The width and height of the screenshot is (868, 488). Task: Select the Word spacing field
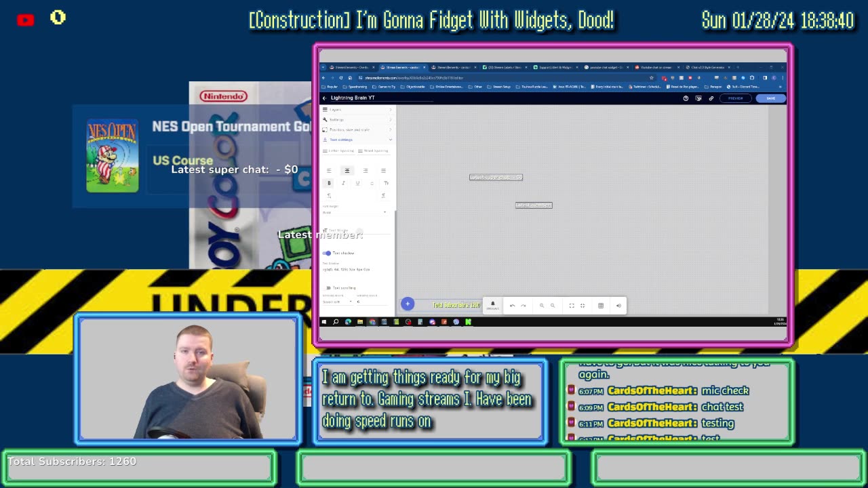coord(374,150)
